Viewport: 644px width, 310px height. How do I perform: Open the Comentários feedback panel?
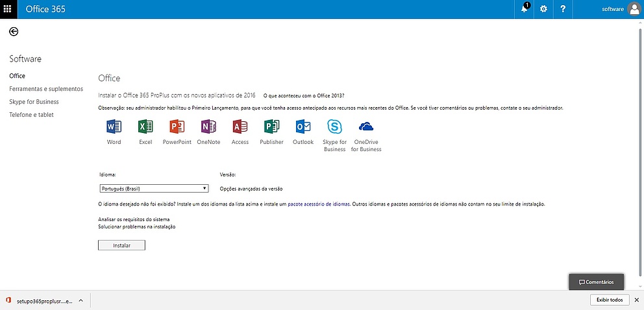tap(596, 282)
